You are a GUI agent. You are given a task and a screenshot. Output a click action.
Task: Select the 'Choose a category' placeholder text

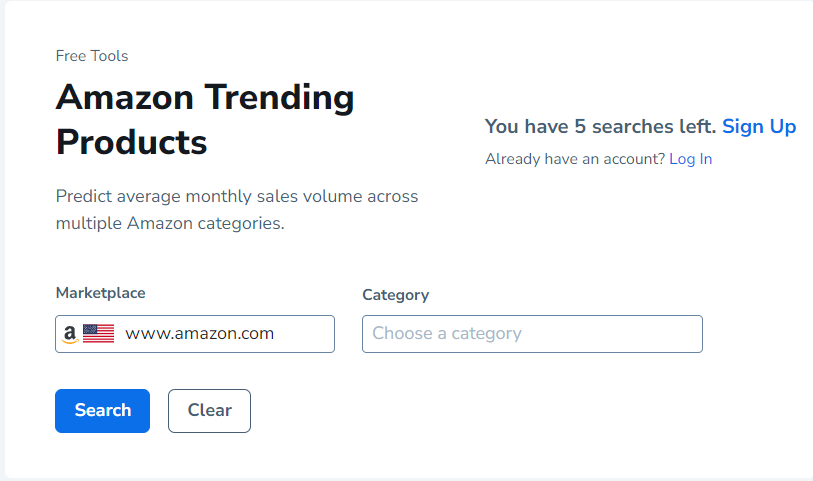point(447,334)
